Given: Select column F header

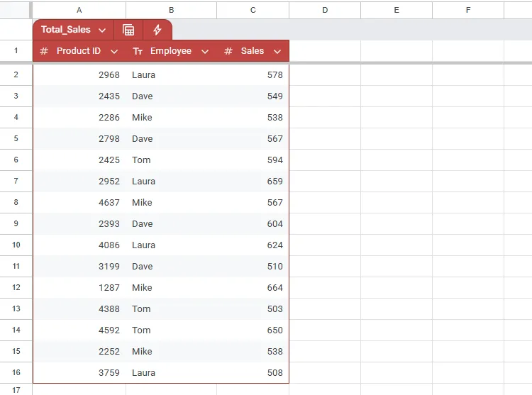Looking at the screenshot, I should tap(468, 10).
